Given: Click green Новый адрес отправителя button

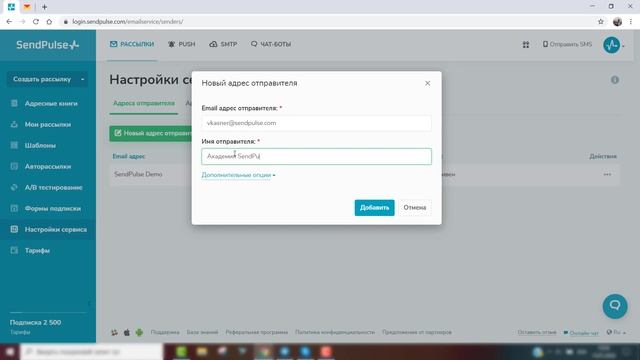Looking at the screenshot, I should tap(151, 133).
